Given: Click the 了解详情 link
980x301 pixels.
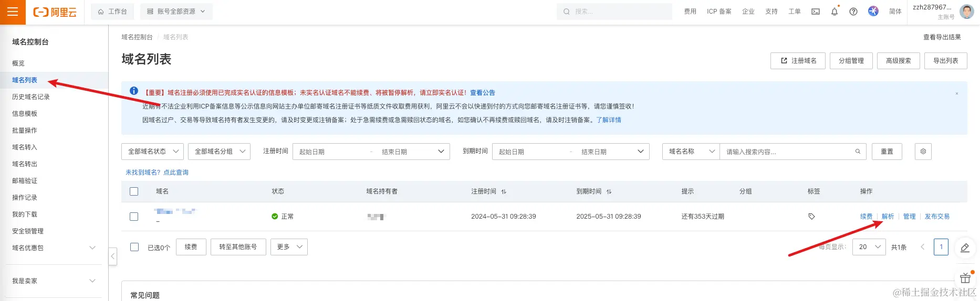Looking at the screenshot, I should [609, 120].
